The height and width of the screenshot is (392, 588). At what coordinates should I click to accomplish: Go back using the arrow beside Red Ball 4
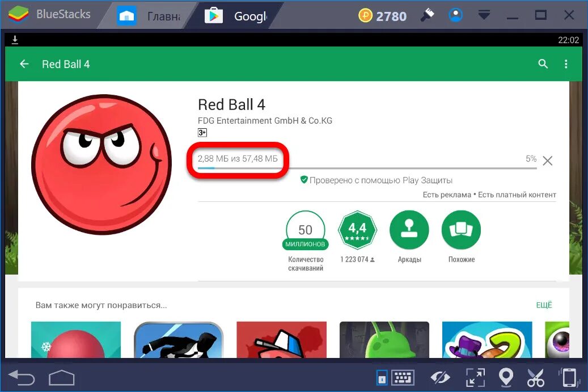click(24, 64)
